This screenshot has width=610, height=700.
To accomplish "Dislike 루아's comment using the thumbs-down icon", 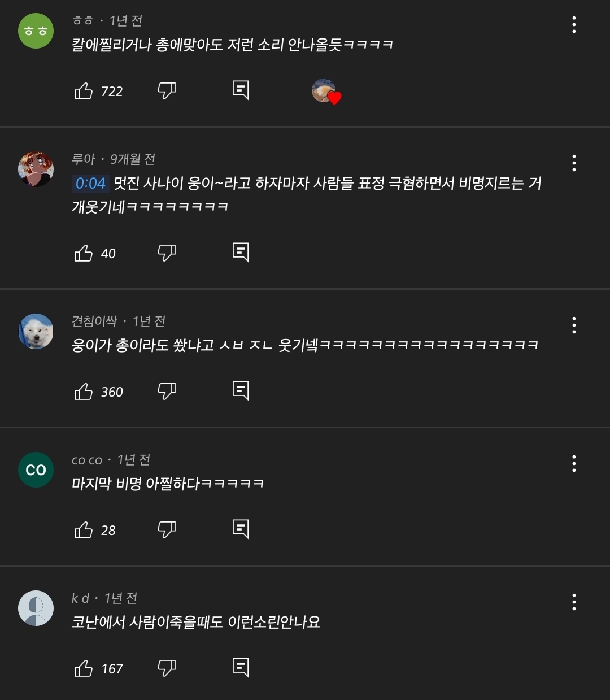I will pyautogui.click(x=167, y=253).
